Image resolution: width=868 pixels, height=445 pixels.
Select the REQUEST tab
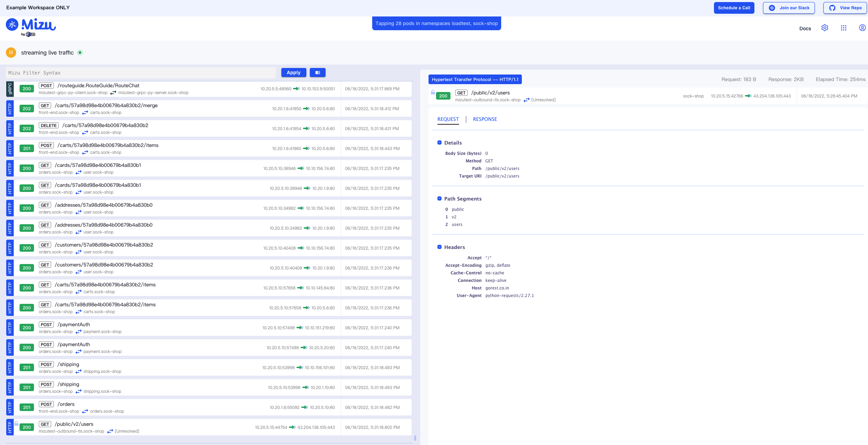pyautogui.click(x=448, y=119)
